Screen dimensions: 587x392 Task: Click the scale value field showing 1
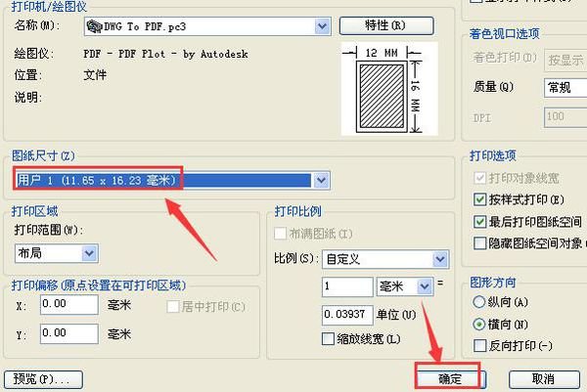coord(347,286)
